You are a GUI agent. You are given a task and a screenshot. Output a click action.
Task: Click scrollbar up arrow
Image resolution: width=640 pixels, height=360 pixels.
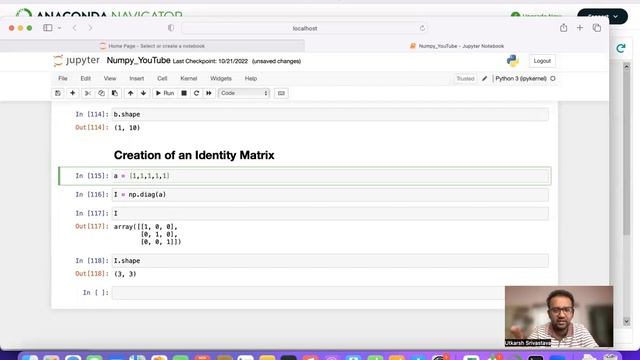(627, 66)
